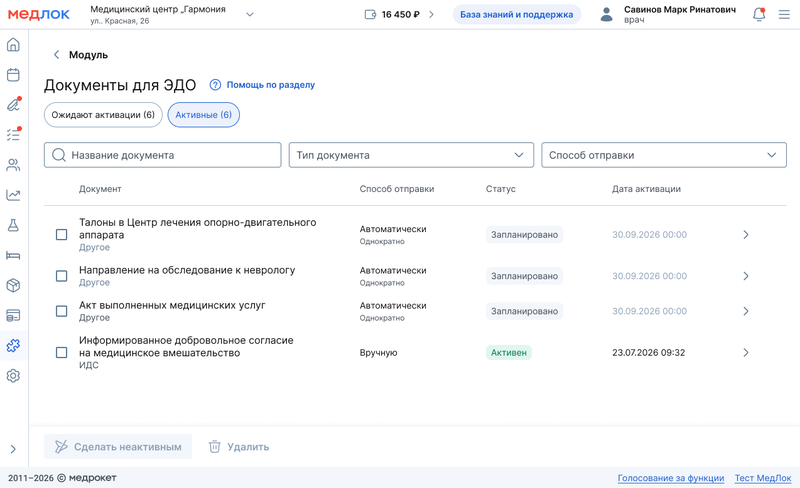
Task: Open details chevron for Акт выполненных row
Action: click(x=746, y=311)
